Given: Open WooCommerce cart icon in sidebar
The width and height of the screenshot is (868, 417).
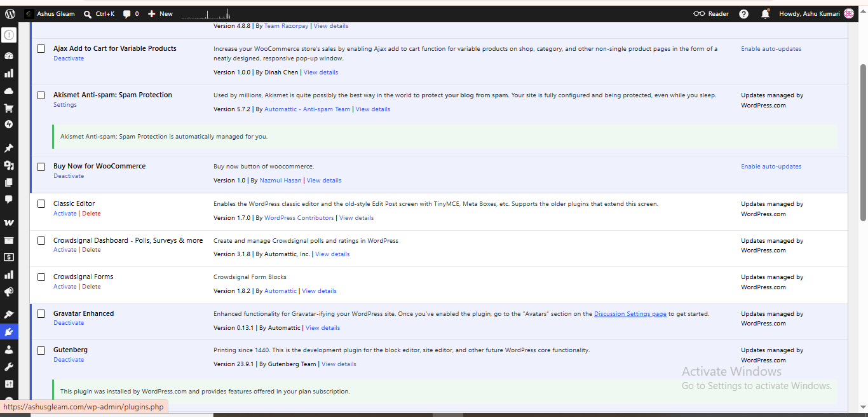Looking at the screenshot, I should point(9,108).
